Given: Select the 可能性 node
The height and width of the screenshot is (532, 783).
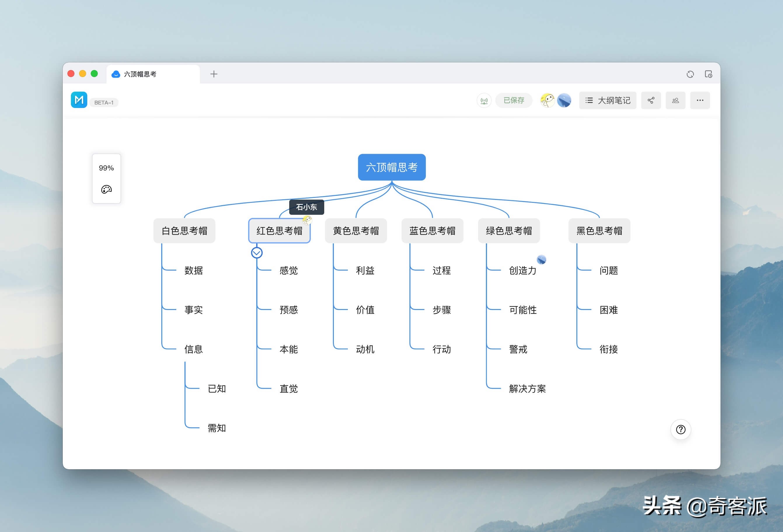Looking at the screenshot, I should pos(523,310).
